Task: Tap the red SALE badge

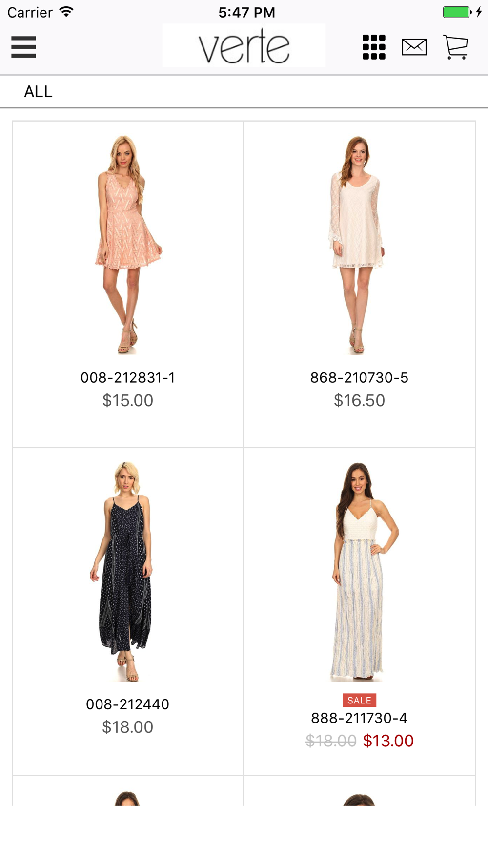Action: click(x=359, y=700)
